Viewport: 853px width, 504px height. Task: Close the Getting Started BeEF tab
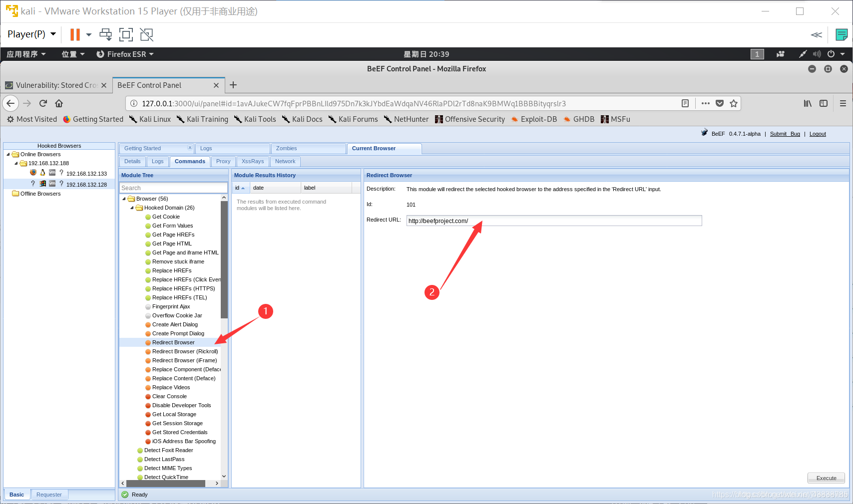[190, 148]
